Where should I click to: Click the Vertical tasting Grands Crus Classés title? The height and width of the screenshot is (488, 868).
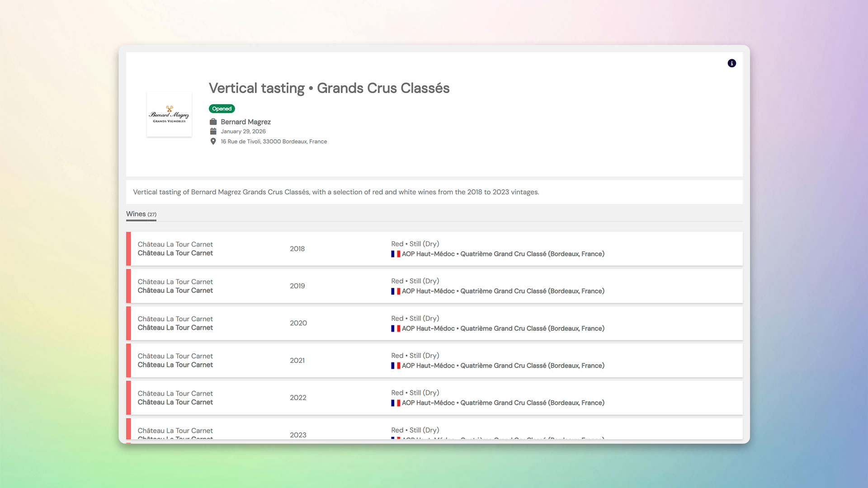click(329, 88)
